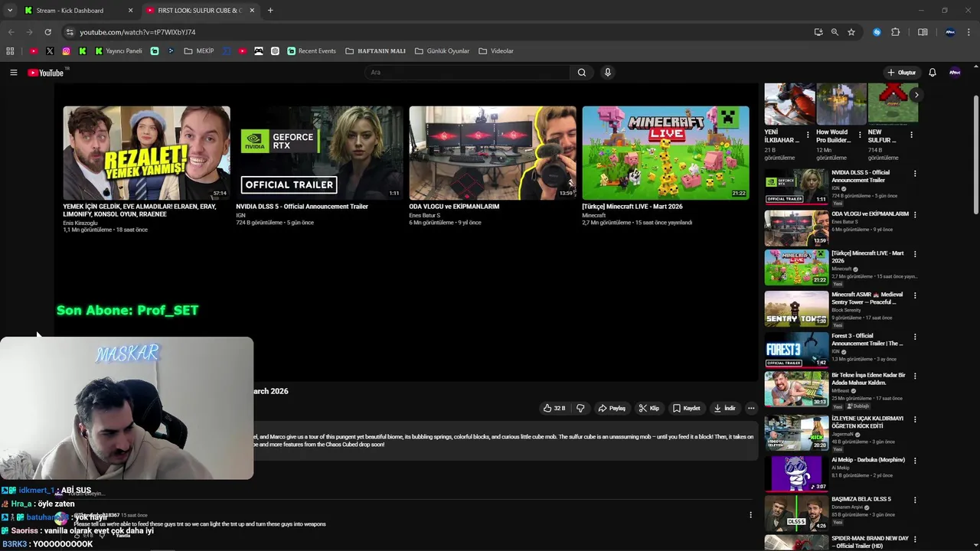Click the Klip clip button
The image size is (980, 551).
pyautogui.click(x=649, y=409)
